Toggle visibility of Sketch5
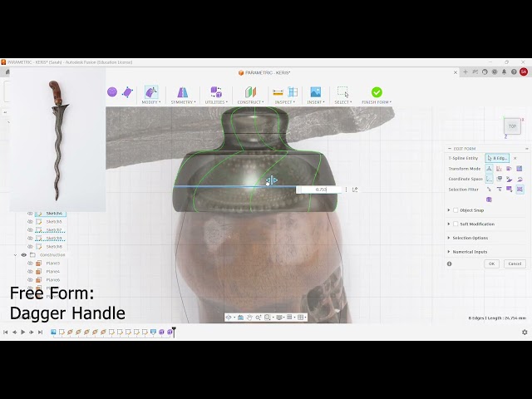 click(30, 222)
